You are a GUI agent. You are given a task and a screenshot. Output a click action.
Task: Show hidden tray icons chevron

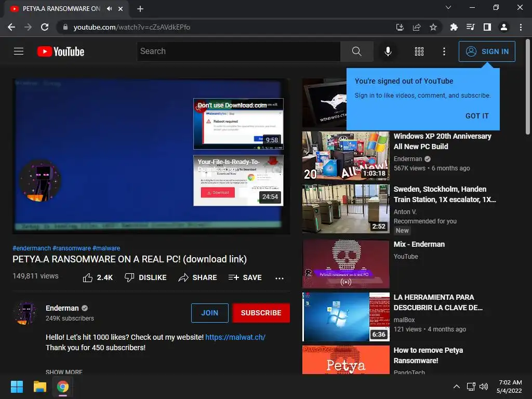457,387
